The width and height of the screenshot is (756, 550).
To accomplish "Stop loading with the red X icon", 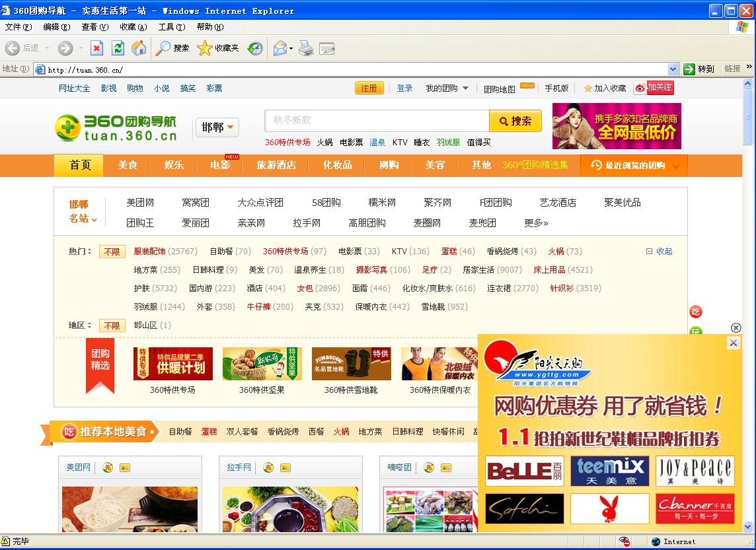I will pos(97,48).
